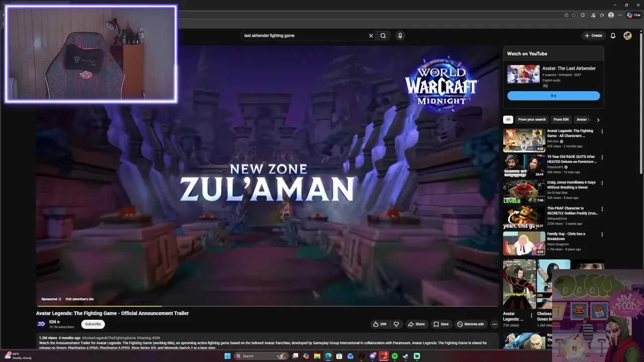Click the Remove ads button
Viewport: 644px width, 362px height.
[x=470, y=324]
